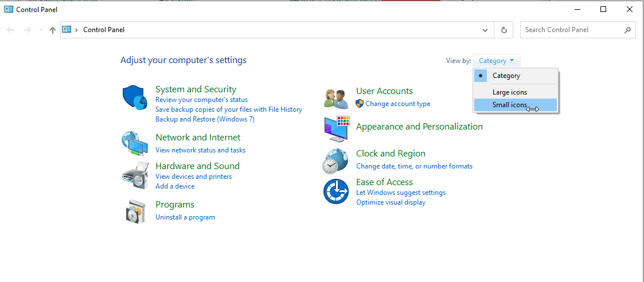Open View network status and tasks
Viewport: 644px width, 282px height.
[201, 150]
